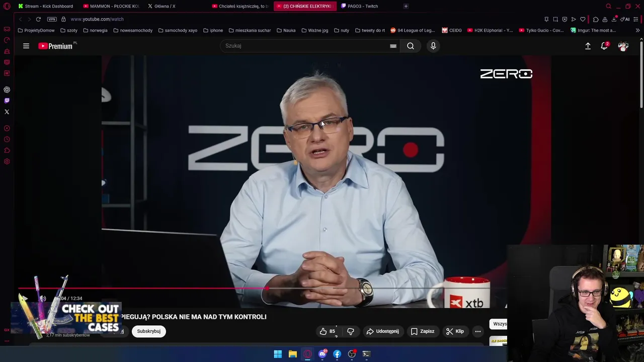This screenshot has width=644, height=362.
Task: Open the YouTube hamburger guide menu
Action: 26,46
